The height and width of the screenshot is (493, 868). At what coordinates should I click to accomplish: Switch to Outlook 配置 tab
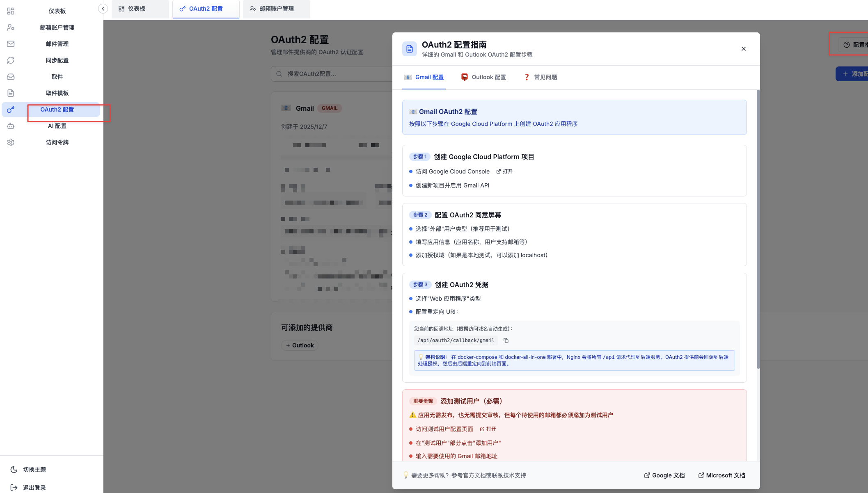click(483, 77)
